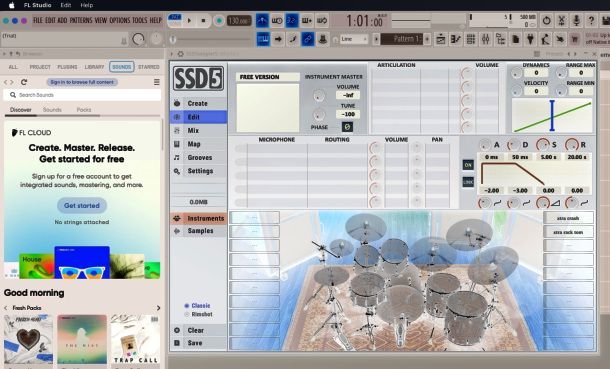The width and height of the screenshot is (610, 369).
Task: Open the Packs sub-tab
Action: (84, 110)
